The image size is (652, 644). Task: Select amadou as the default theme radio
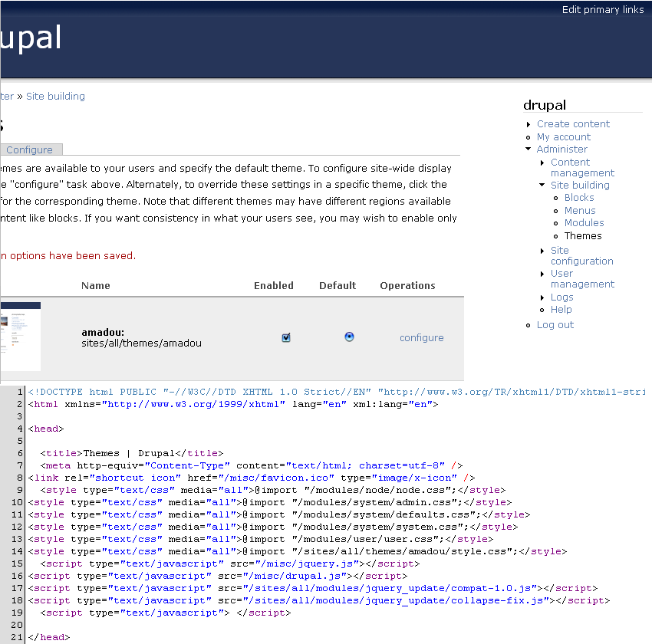[x=349, y=337]
